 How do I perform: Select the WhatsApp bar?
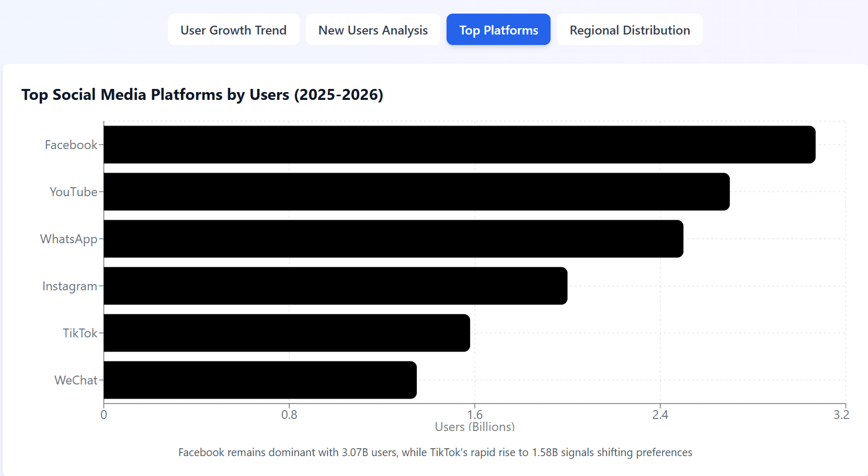coord(393,239)
